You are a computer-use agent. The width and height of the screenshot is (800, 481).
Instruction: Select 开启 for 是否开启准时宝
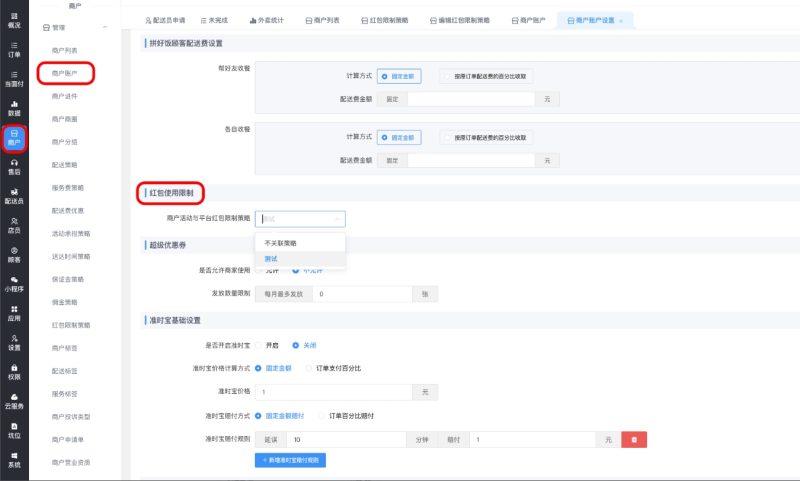[267, 345]
